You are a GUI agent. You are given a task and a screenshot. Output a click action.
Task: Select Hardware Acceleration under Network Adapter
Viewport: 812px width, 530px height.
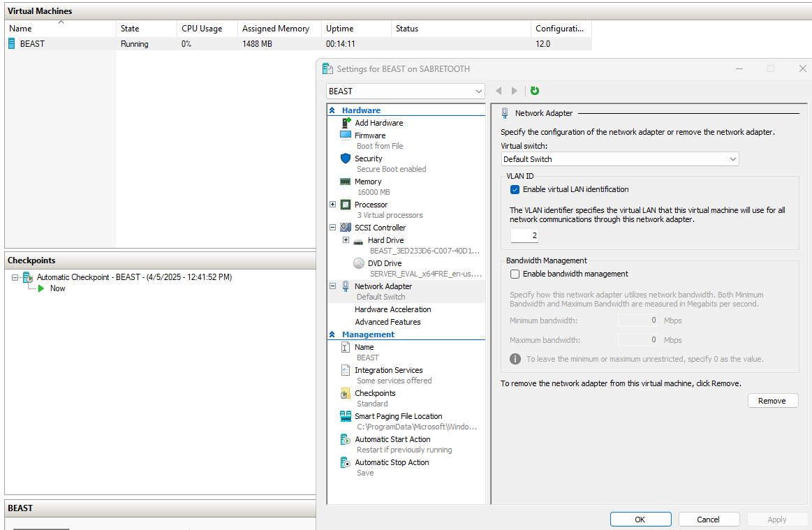[392, 309]
